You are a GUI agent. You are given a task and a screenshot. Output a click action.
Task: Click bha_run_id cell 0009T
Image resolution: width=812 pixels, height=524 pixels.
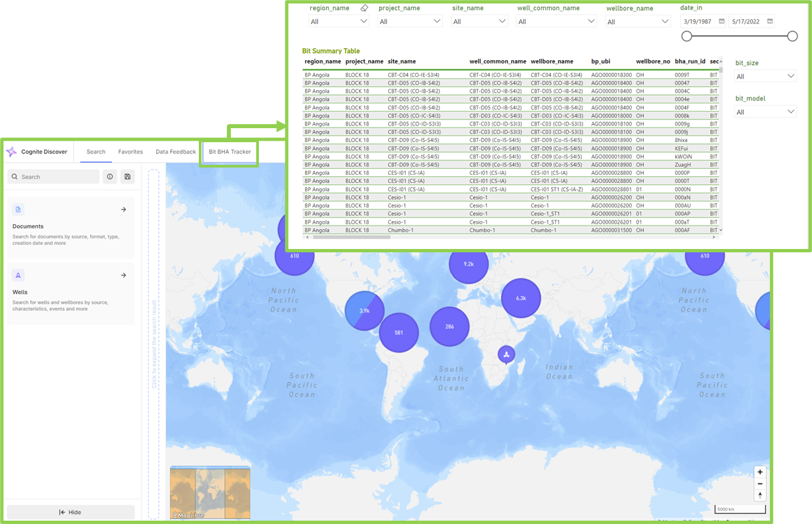click(682, 75)
